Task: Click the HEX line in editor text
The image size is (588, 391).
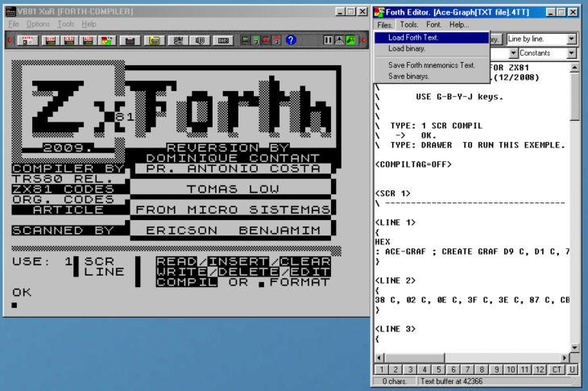Action: point(383,242)
